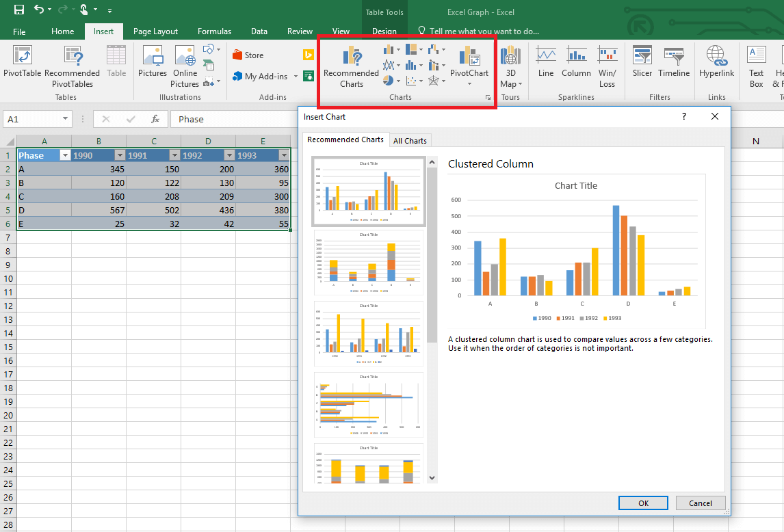Expand the Name Box dropdown arrow
Image resolution: width=784 pixels, height=532 pixels.
pyautogui.click(x=65, y=119)
